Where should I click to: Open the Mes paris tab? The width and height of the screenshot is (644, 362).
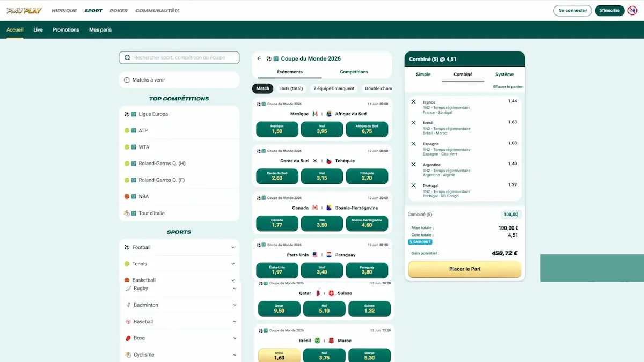coord(100,29)
